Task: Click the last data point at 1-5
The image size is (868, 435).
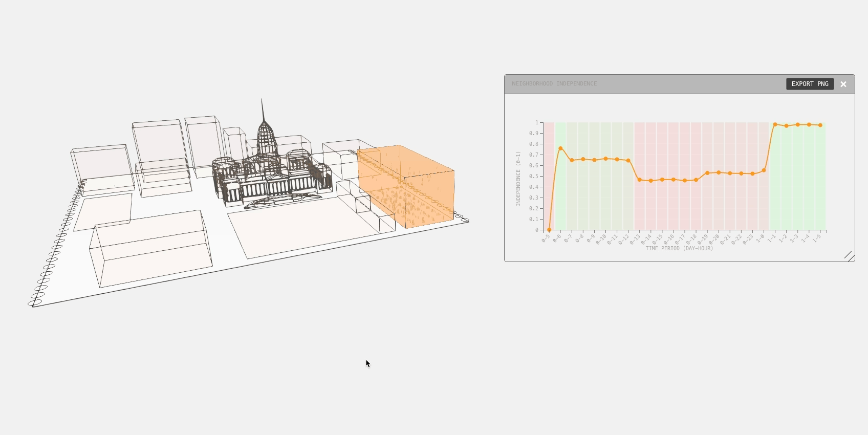Action: click(x=820, y=125)
